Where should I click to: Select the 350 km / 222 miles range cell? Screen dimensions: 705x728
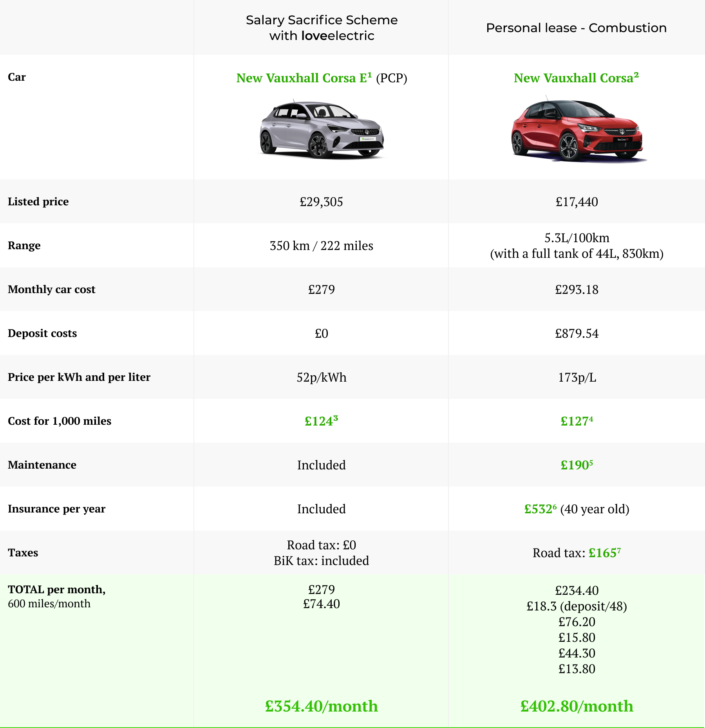pyautogui.click(x=321, y=246)
